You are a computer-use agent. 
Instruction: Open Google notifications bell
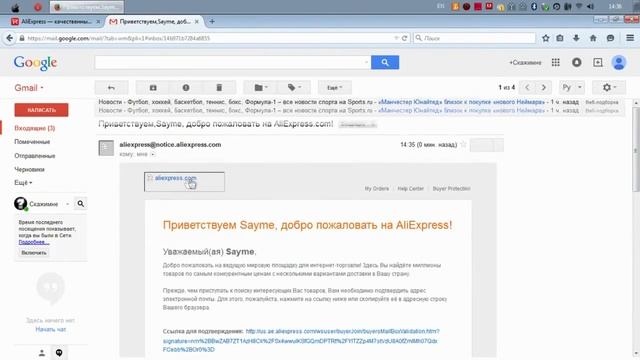tap(576, 62)
